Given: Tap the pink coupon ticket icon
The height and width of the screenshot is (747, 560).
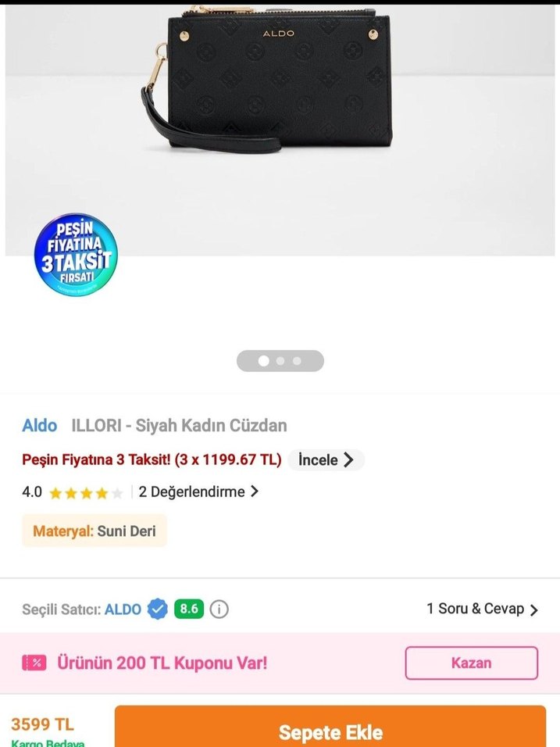Looking at the screenshot, I should click(x=34, y=663).
